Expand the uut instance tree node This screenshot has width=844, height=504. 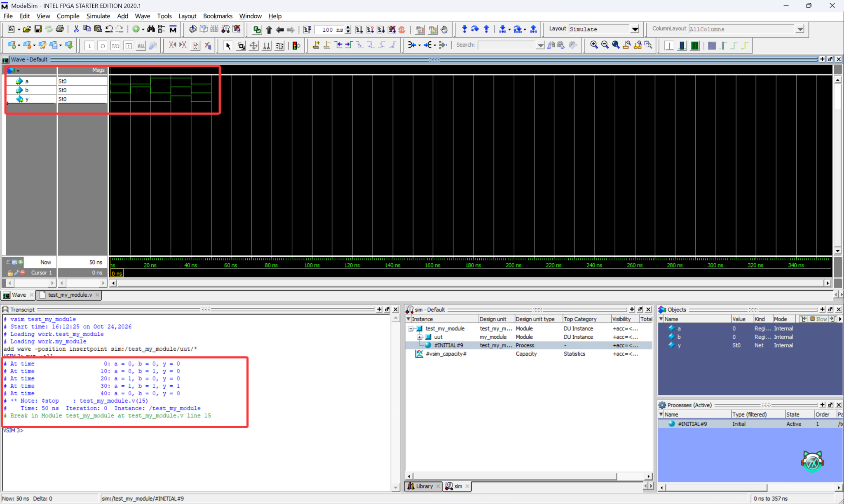click(420, 337)
